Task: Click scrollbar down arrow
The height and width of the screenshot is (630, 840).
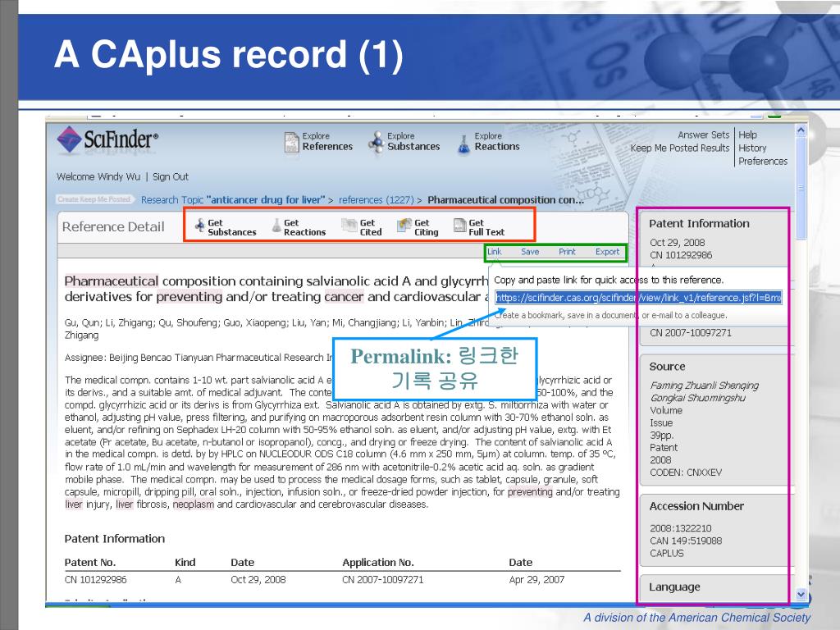Action: coord(801,594)
